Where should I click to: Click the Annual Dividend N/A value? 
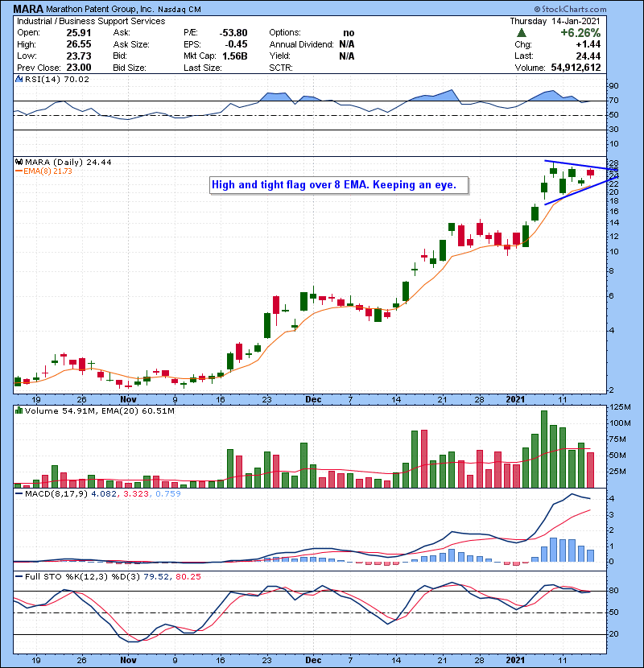[x=347, y=44]
